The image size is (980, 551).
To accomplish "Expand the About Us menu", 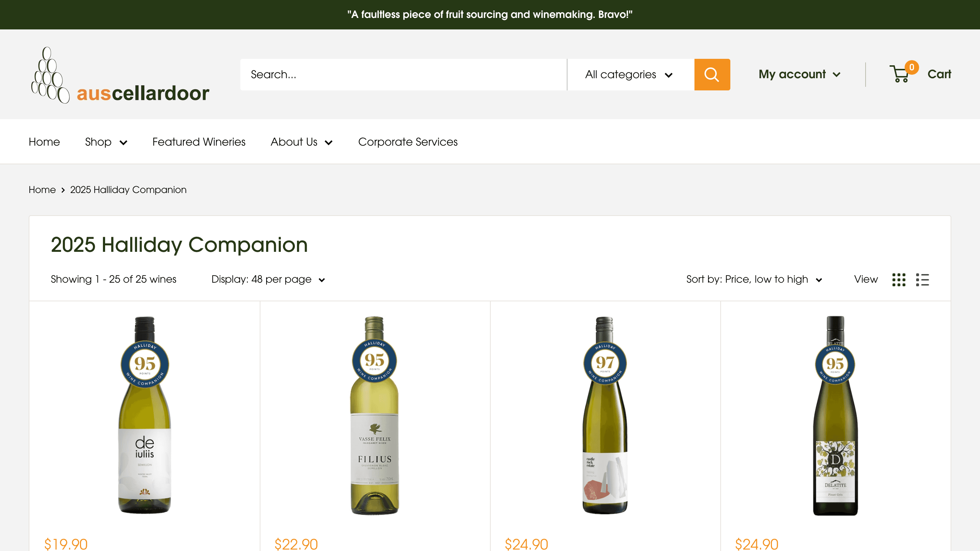I will 301,142.
